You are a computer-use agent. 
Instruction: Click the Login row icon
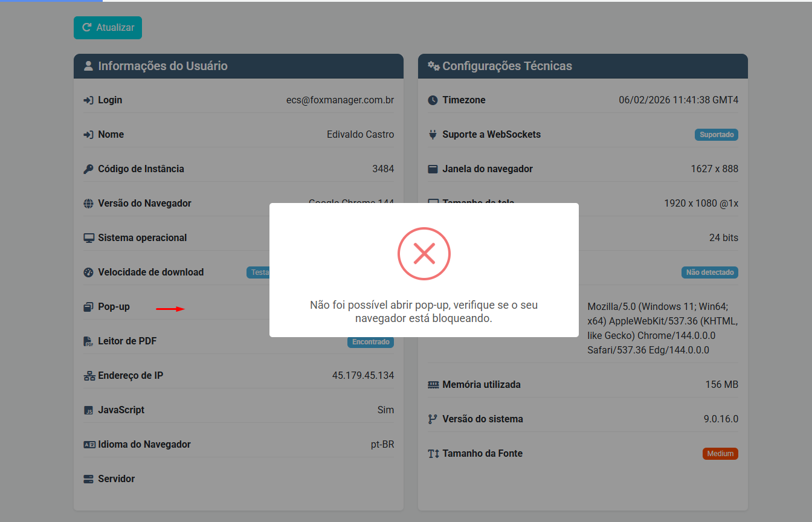(x=88, y=100)
